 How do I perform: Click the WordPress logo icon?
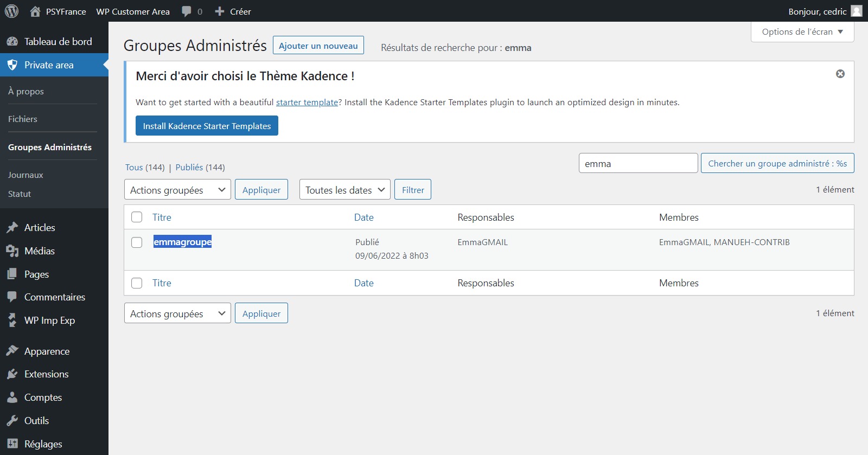tap(11, 11)
